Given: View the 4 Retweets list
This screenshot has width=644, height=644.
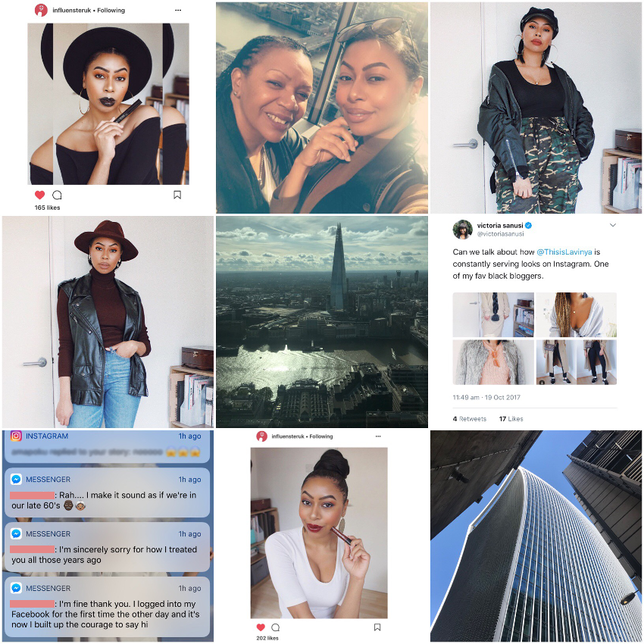Looking at the screenshot, I should [470, 419].
